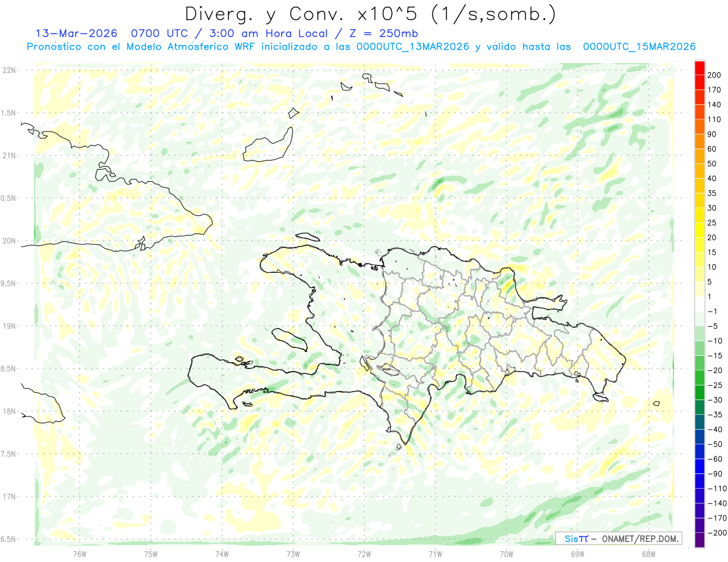Click the 72W longitude label

[x=364, y=554]
